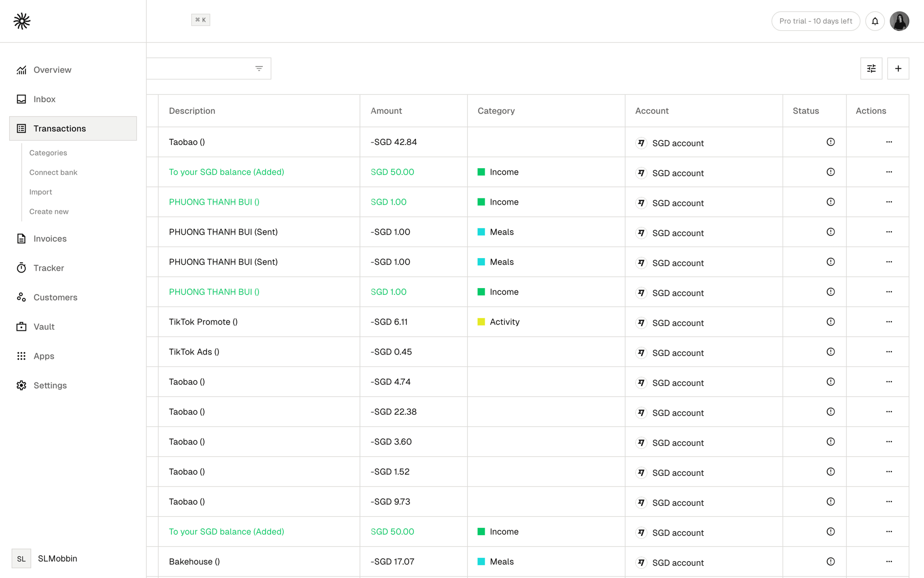Click the command K shortcut badge
This screenshot has height=578, width=924.
click(201, 20)
